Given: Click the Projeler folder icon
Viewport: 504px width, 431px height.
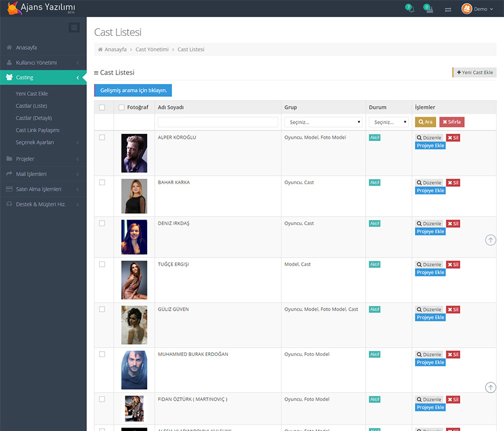Looking at the screenshot, I should [x=10, y=158].
